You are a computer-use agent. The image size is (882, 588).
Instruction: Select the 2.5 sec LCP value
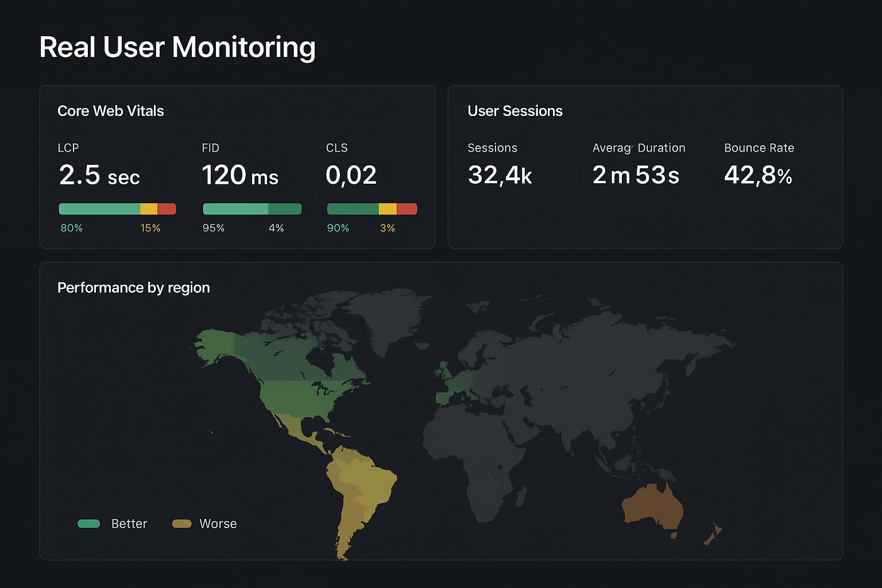[x=99, y=175]
